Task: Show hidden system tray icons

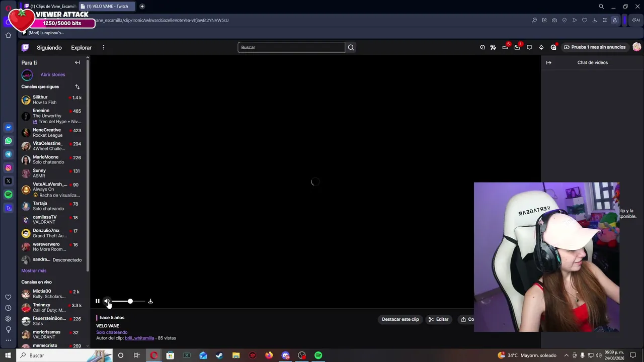Action: point(567,355)
